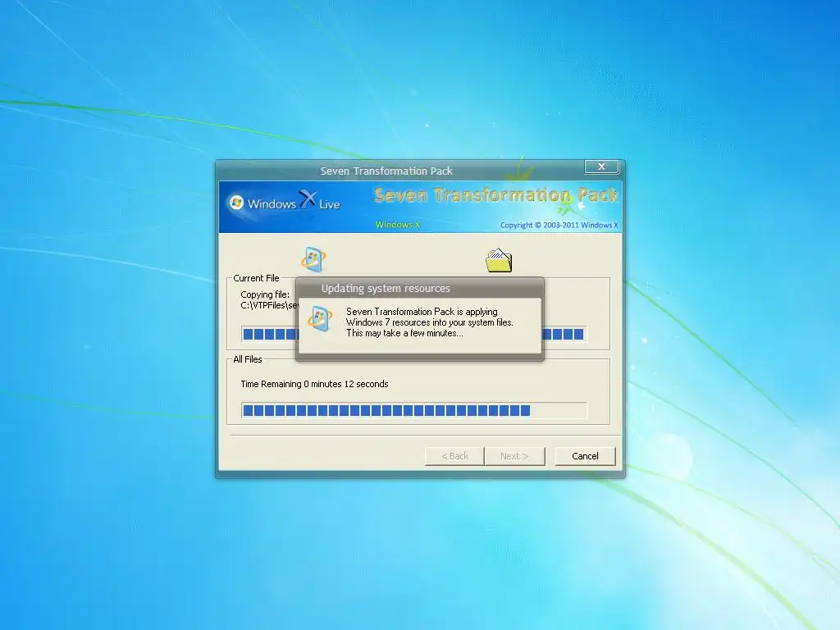Viewport: 840px width, 630px height.
Task: Click the installer document icon above Current File
Action: 313,260
